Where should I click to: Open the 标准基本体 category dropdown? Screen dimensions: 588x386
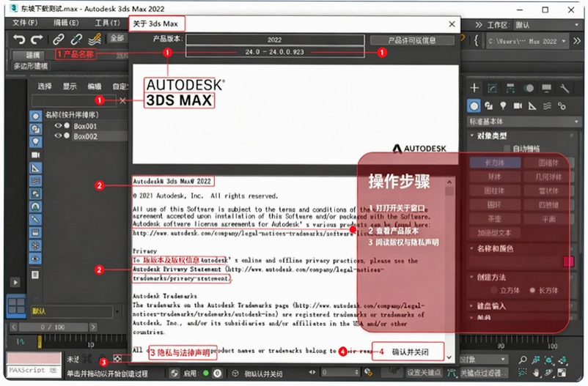pos(523,122)
